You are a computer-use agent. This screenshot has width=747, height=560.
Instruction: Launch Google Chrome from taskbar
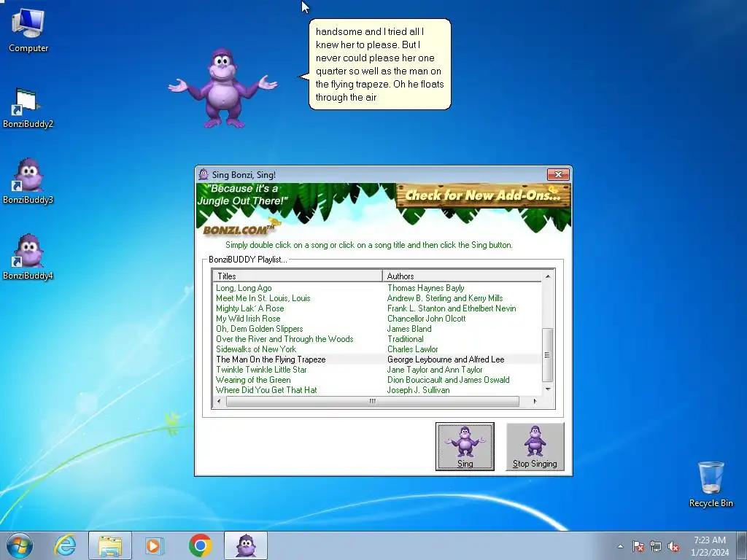tap(200, 545)
